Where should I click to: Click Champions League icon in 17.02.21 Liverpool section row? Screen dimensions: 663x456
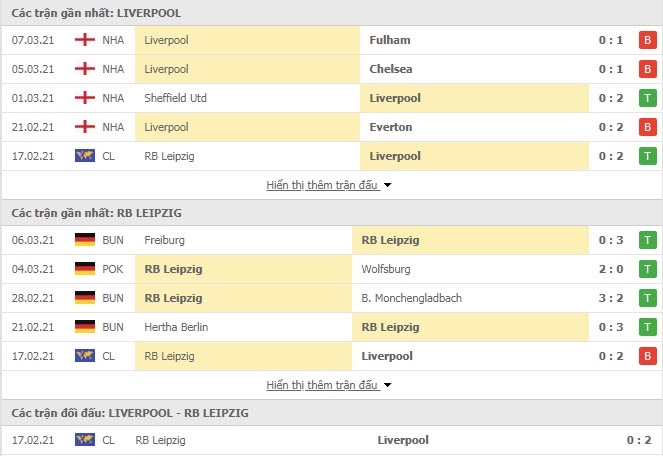tap(85, 156)
